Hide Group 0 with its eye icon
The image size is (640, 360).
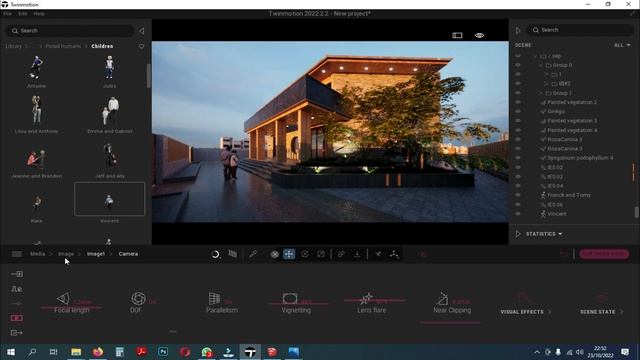click(518, 65)
